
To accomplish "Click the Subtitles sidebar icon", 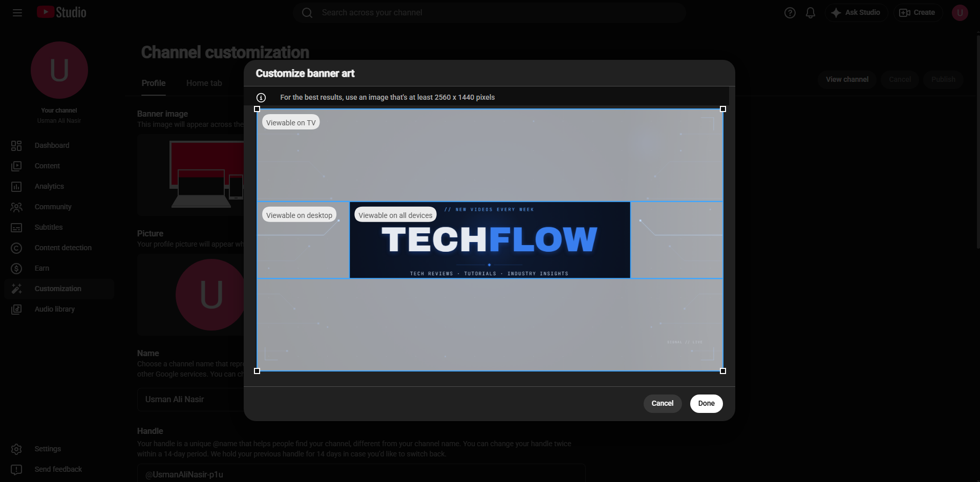I will click(16, 228).
